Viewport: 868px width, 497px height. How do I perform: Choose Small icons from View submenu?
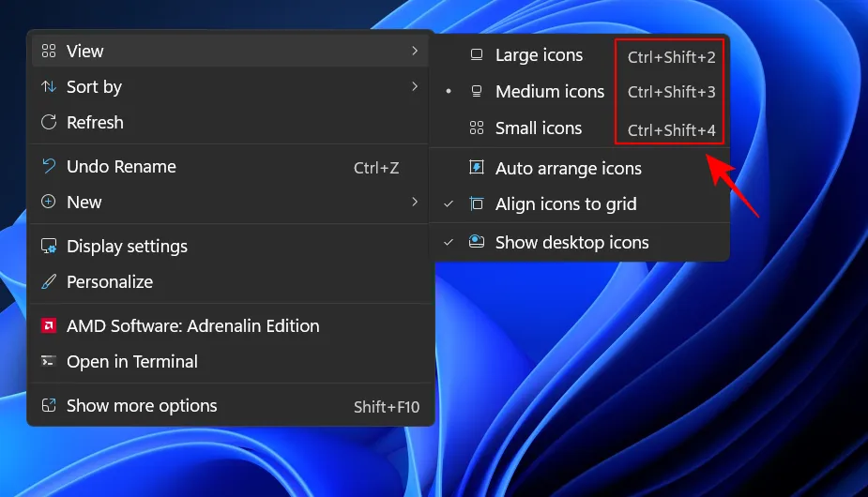[538, 128]
